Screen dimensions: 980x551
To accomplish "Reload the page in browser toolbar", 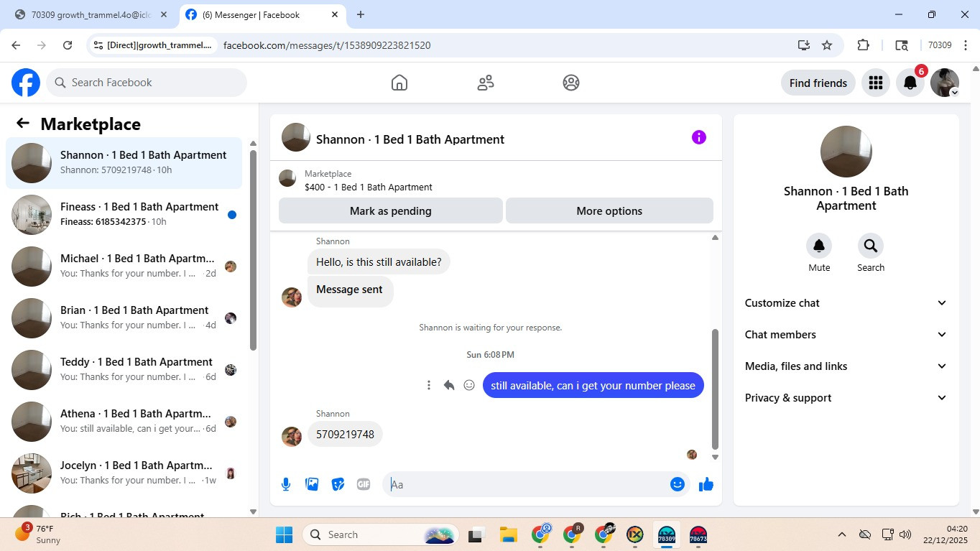I will click(x=68, y=45).
